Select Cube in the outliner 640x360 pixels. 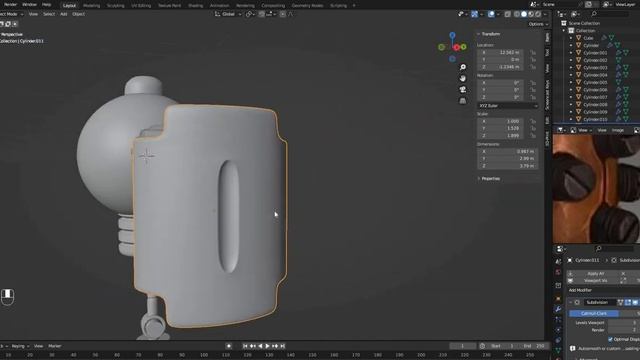(588, 38)
